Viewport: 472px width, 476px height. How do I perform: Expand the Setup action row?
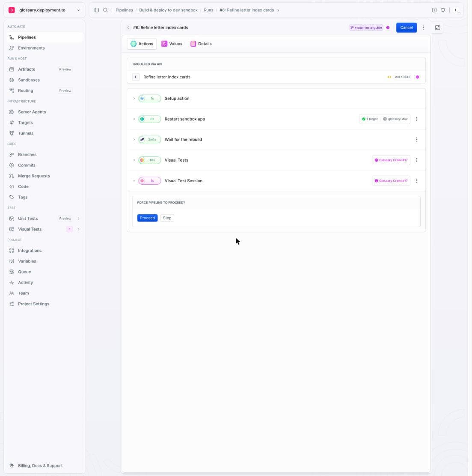(134, 99)
